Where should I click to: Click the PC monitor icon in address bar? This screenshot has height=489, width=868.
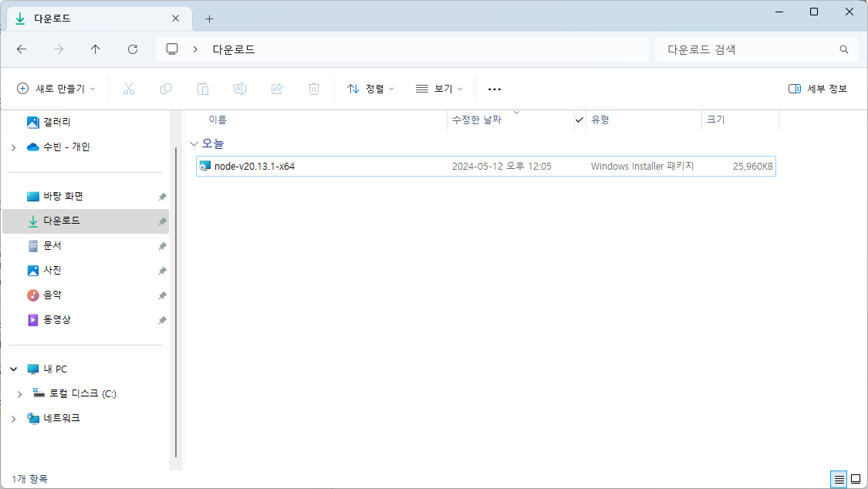point(172,49)
